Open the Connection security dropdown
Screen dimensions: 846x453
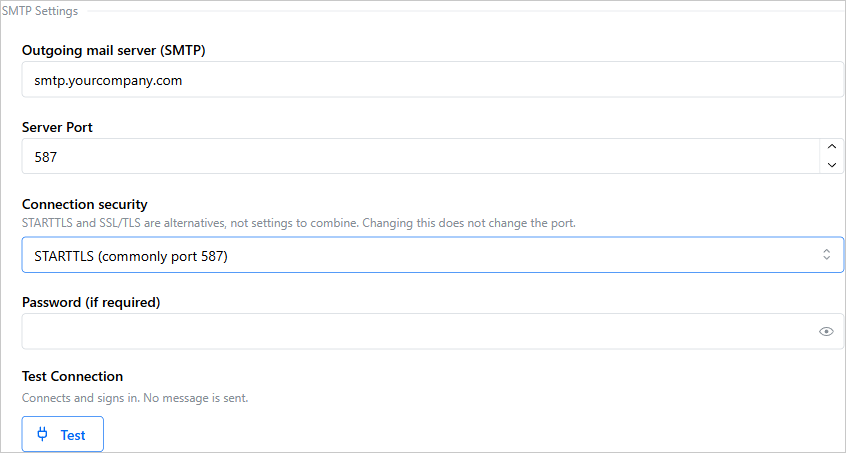pos(433,255)
